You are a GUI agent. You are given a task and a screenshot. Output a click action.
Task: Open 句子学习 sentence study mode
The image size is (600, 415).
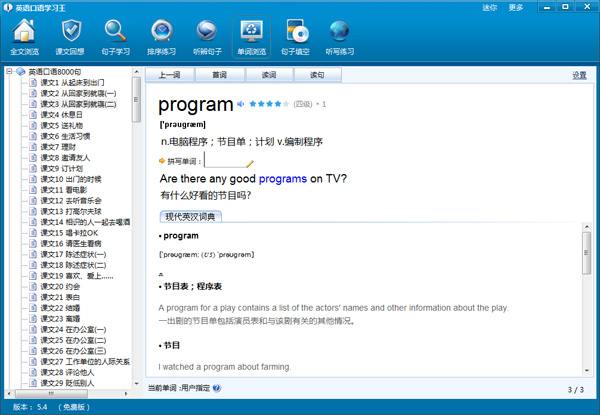coord(116,37)
